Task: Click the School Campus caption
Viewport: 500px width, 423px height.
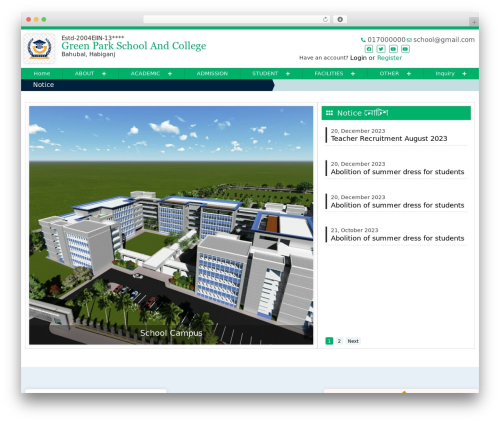Action: tap(171, 333)
